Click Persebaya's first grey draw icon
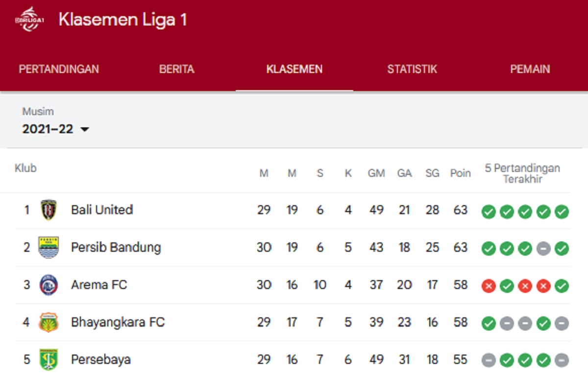Viewport: 588px width, 382px height. (x=489, y=361)
